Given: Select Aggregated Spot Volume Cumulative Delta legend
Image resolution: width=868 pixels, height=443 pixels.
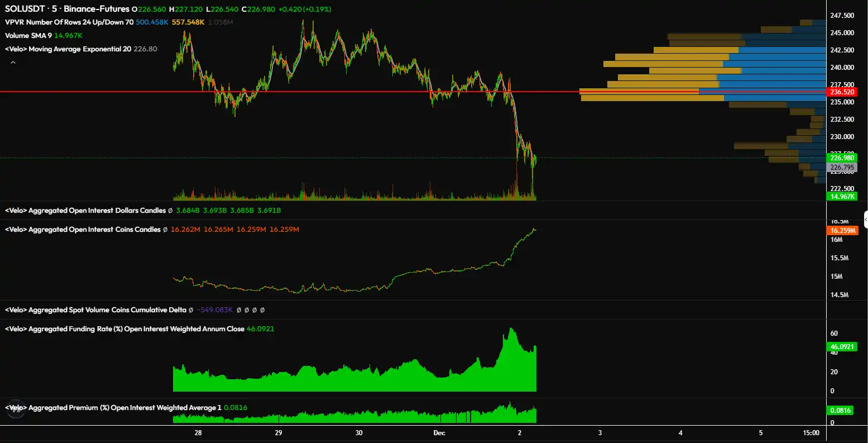Looking at the screenshot, I should [x=95, y=309].
